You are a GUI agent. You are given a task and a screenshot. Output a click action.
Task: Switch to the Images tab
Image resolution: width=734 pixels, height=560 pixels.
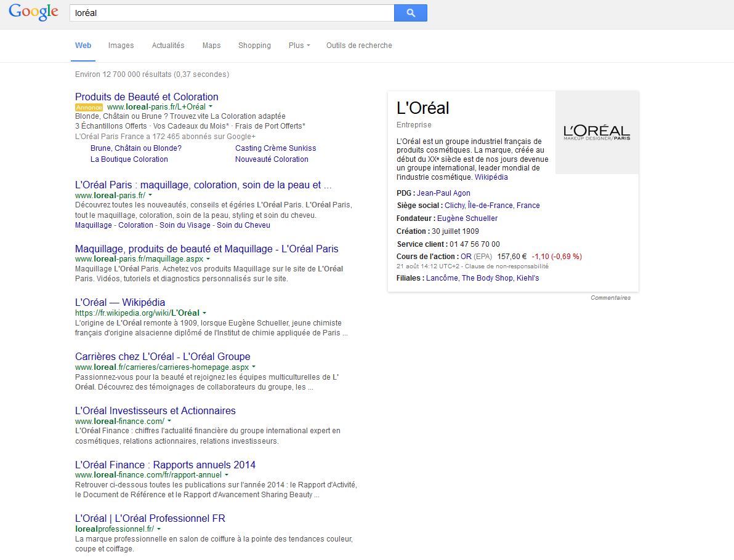[121, 46]
